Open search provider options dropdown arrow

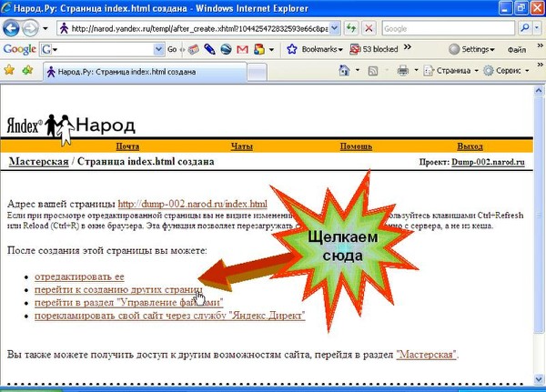click(x=537, y=28)
